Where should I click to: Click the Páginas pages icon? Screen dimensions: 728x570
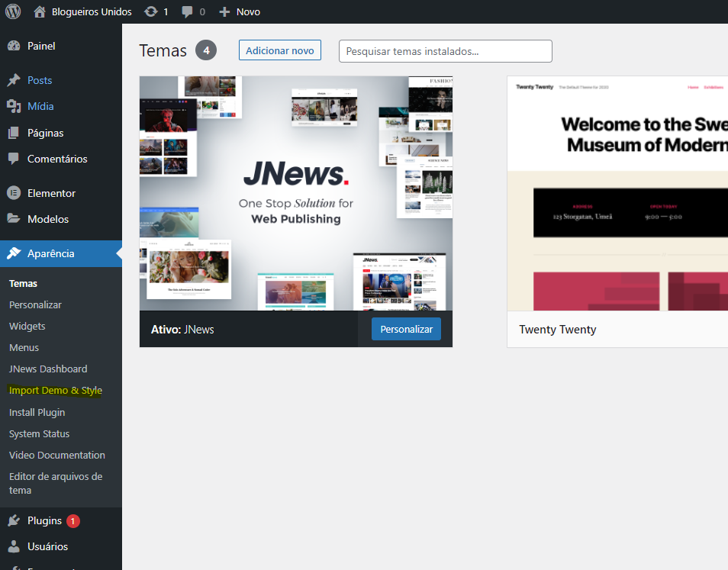[14, 133]
